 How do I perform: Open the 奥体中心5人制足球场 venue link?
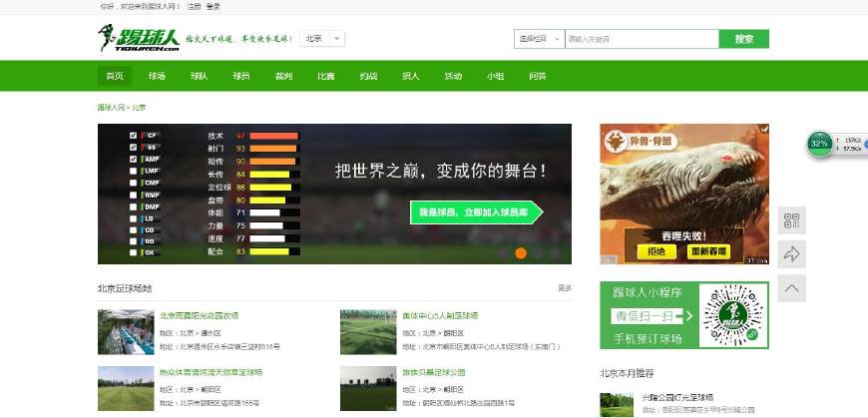coord(441,315)
